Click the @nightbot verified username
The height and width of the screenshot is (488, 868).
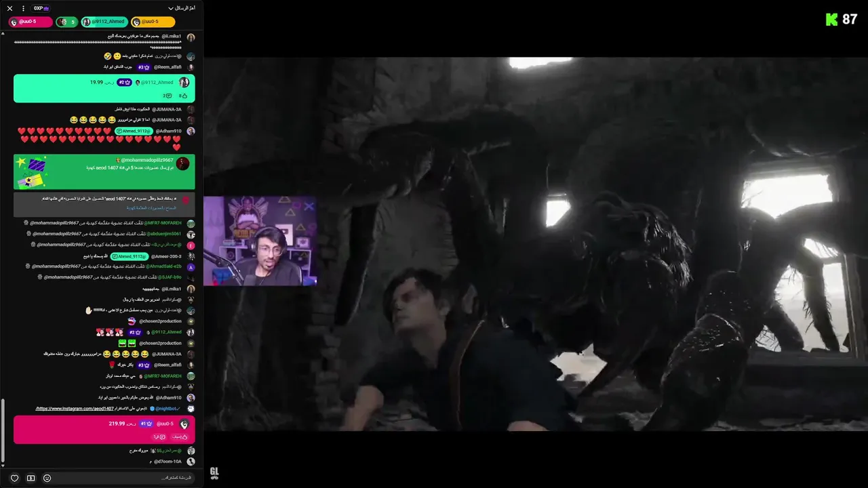coord(165,409)
